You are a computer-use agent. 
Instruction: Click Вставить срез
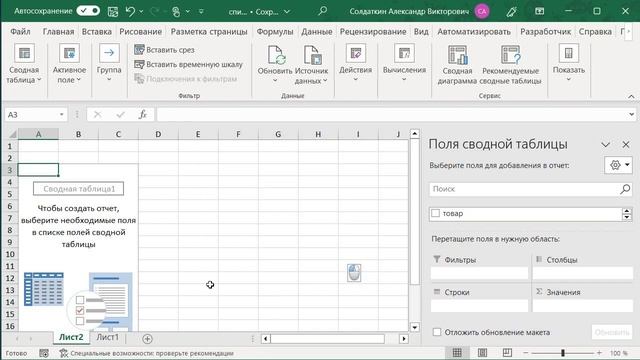click(164, 50)
